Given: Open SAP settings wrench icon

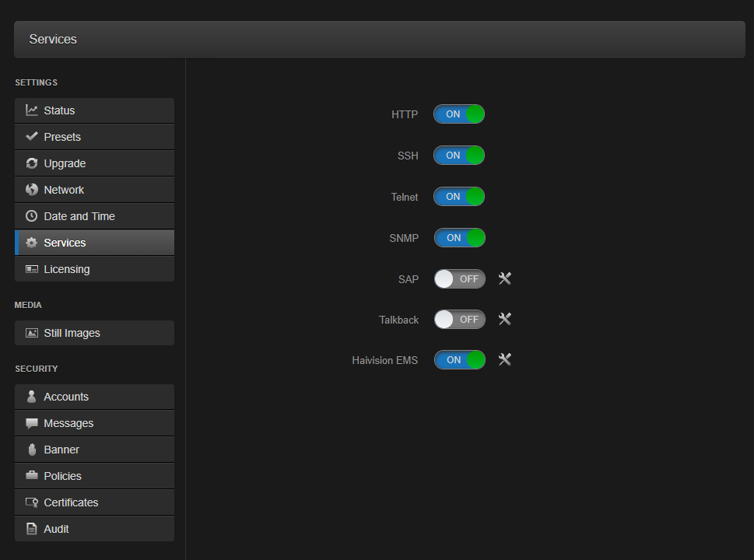Looking at the screenshot, I should tap(504, 278).
